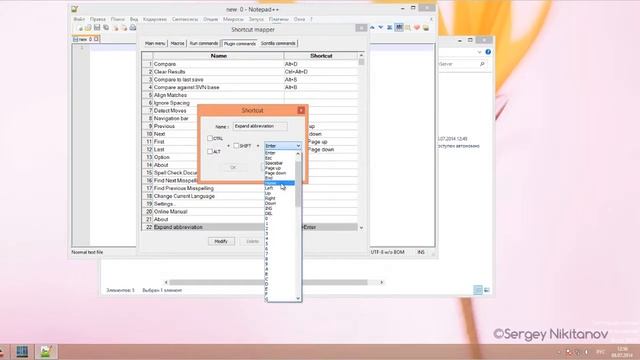This screenshot has width=640, height=360.
Task: Click the key list scroll down arrow
Action: coord(298,298)
